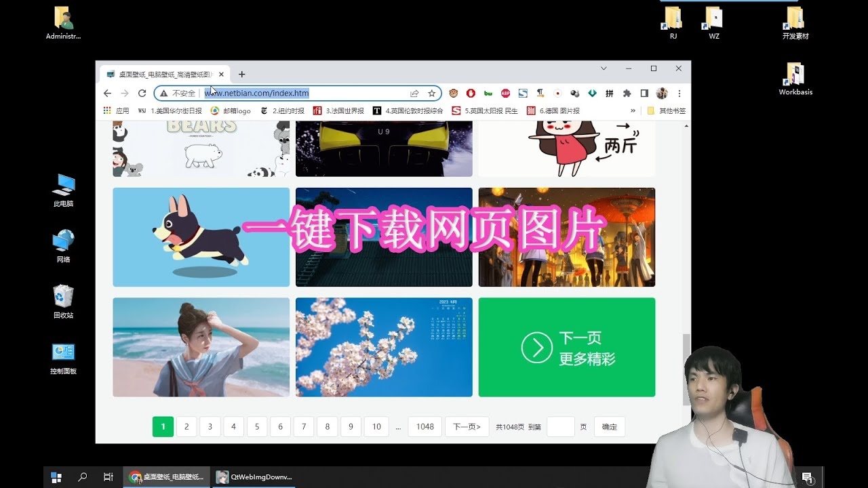Switch to the QtWebImgDownv taskbar window
Viewport: 868px width, 488px height.
coord(254,476)
